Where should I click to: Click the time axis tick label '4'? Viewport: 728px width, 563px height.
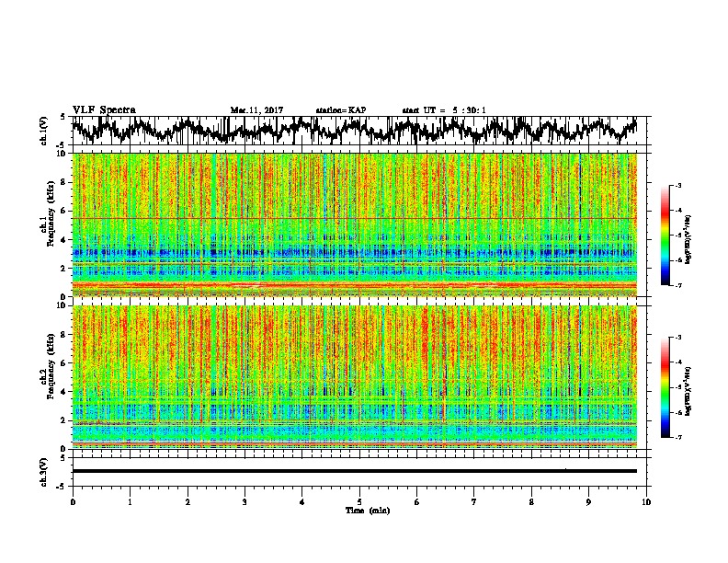[x=302, y=502]
